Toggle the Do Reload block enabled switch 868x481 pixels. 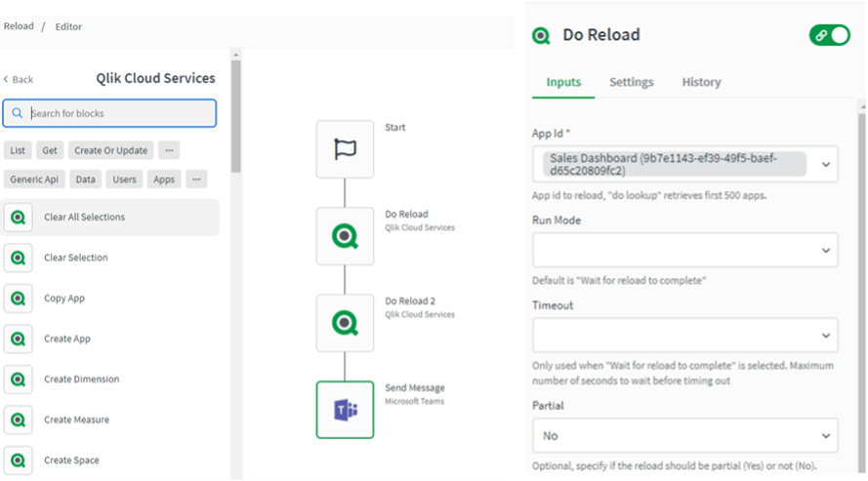click(x=829, y=35)
